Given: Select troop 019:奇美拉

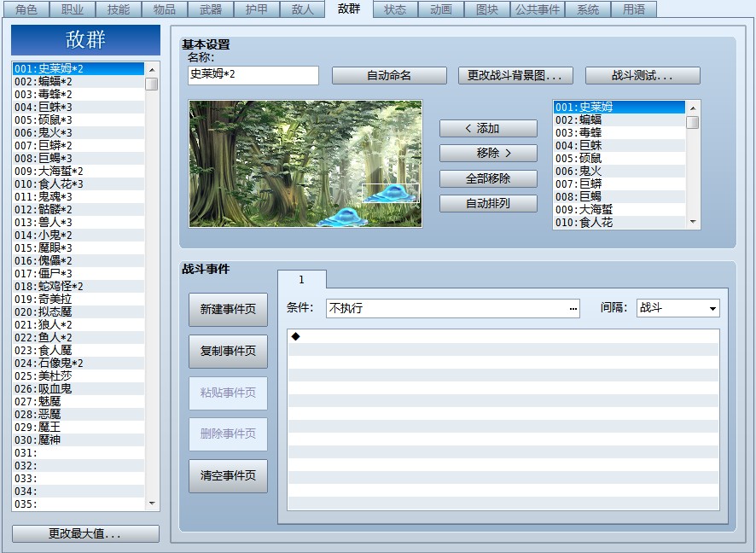Looking at the screenshot, I should tap(79, 299).
